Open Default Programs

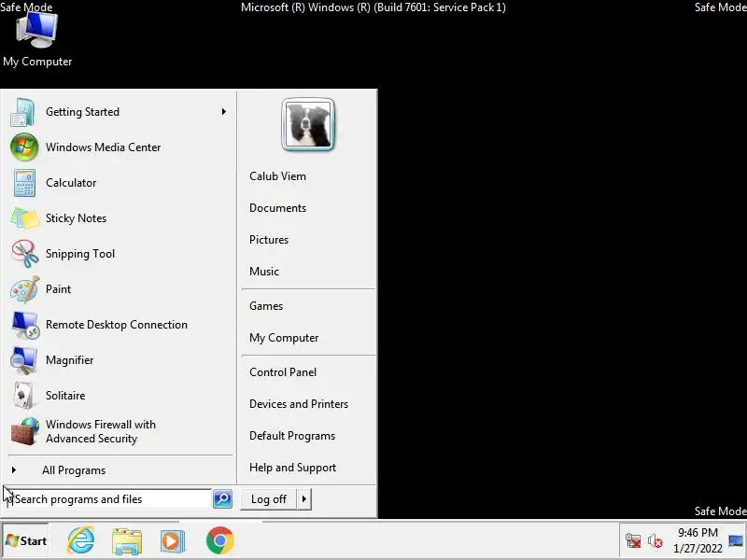pos(292,436)
